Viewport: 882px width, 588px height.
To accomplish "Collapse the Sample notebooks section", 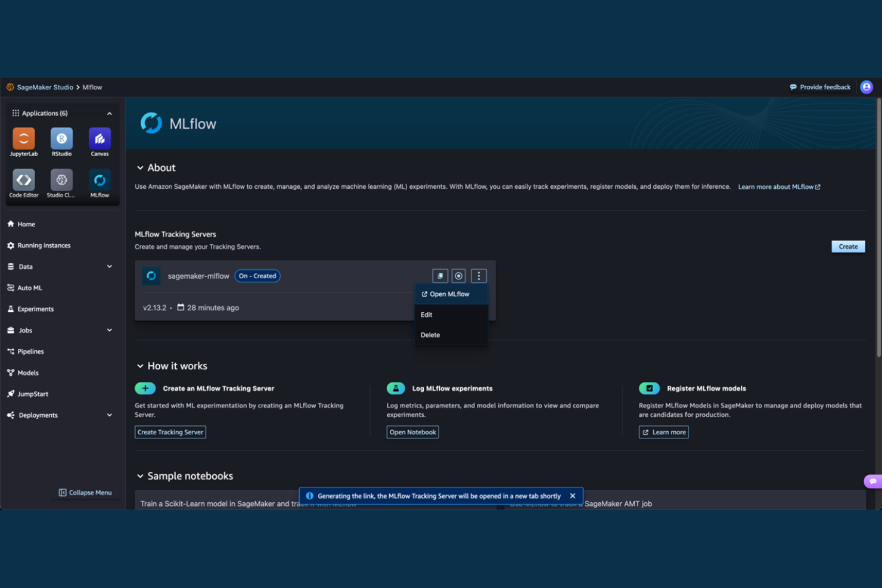I will (x=140, y=476).
